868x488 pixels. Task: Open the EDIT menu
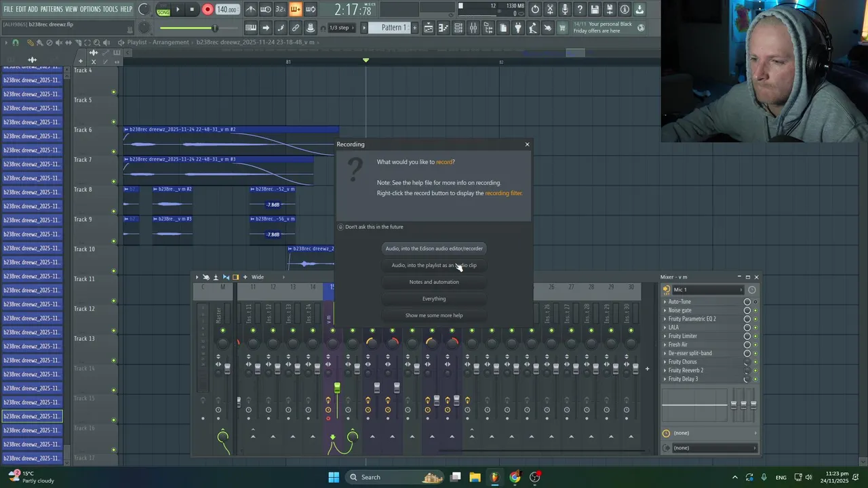pyautogui.click(x=21, y=9)
